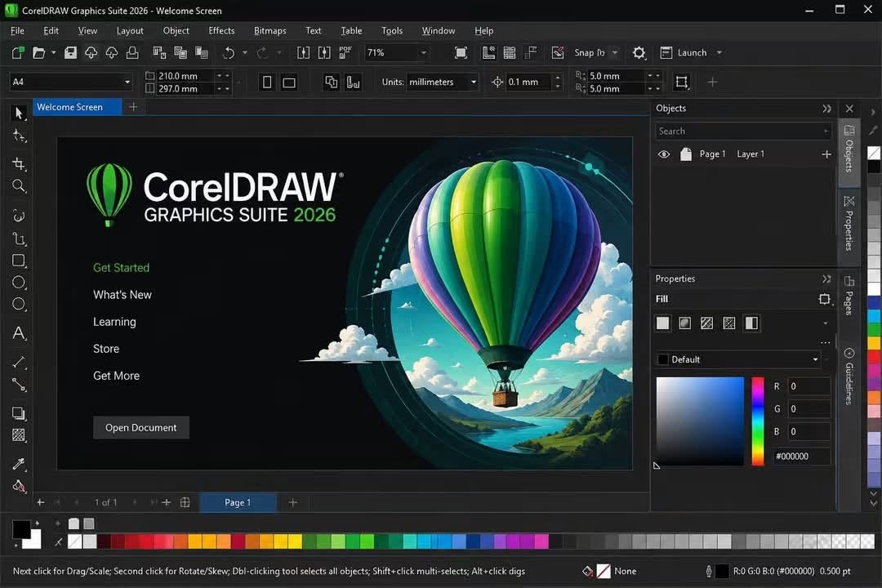Open the Default color palette dropdown
The image size is (882, 588).
point(738,359)
